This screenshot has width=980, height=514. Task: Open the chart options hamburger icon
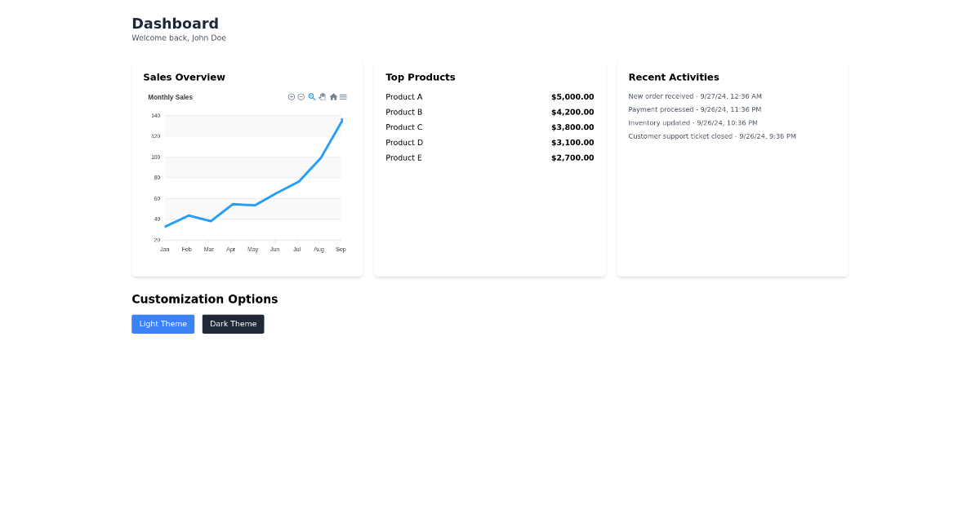tap(343, 96)
